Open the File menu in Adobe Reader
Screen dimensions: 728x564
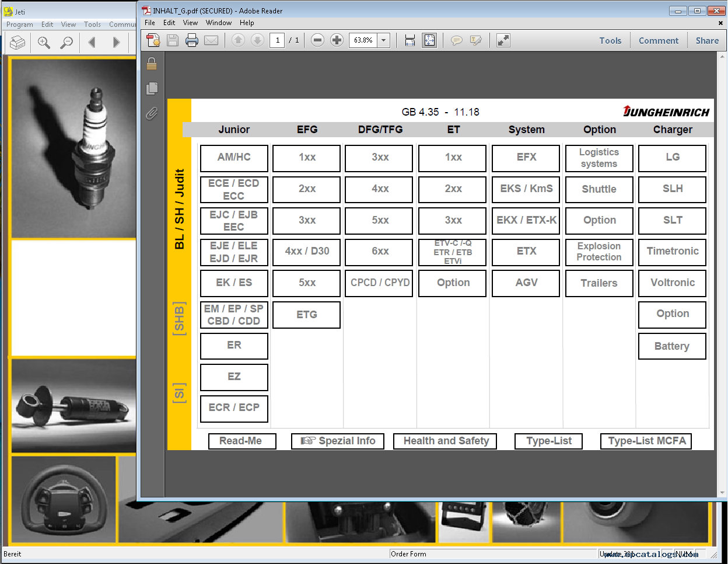click(x=150, y=23)
